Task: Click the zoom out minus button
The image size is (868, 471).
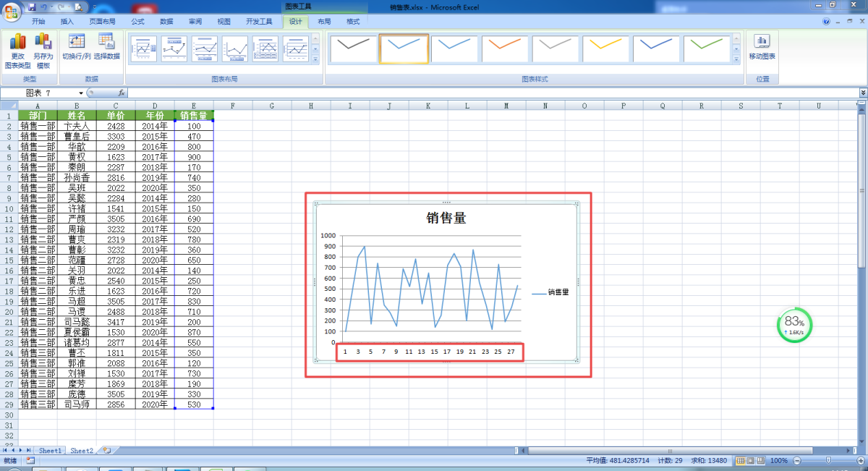Action: 796,461
